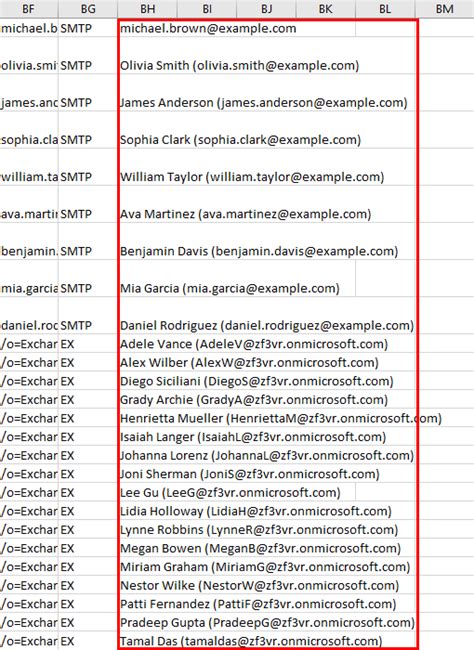Click BF cell in Benjamin Davis row
Screen dimensions: 474x650
pos(29,251)
